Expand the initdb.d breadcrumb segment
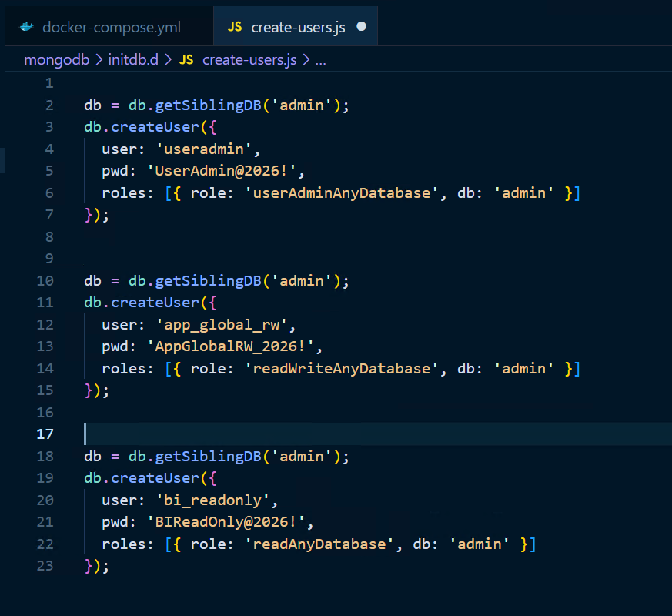The width and height of the screenshot is (672, 616). [x=139, y=60]
